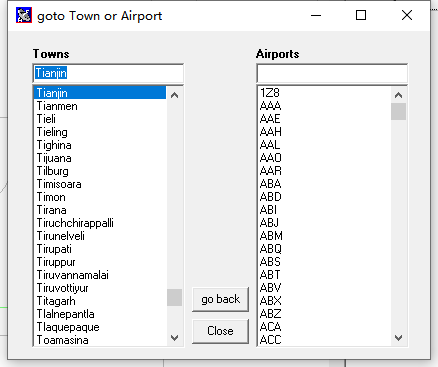This screenshot has height=367, width=438.
Task: Close the dialog with the X button
Action: tap(407, 15)
